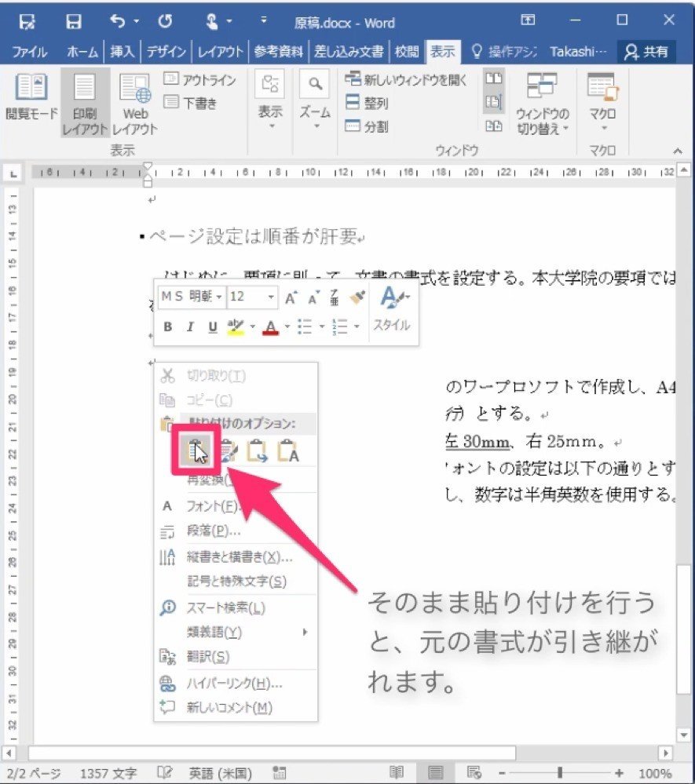Select Web レイアウト view
Image resolution: width=695 pixels, height=784 pixels.
point(134,103)
